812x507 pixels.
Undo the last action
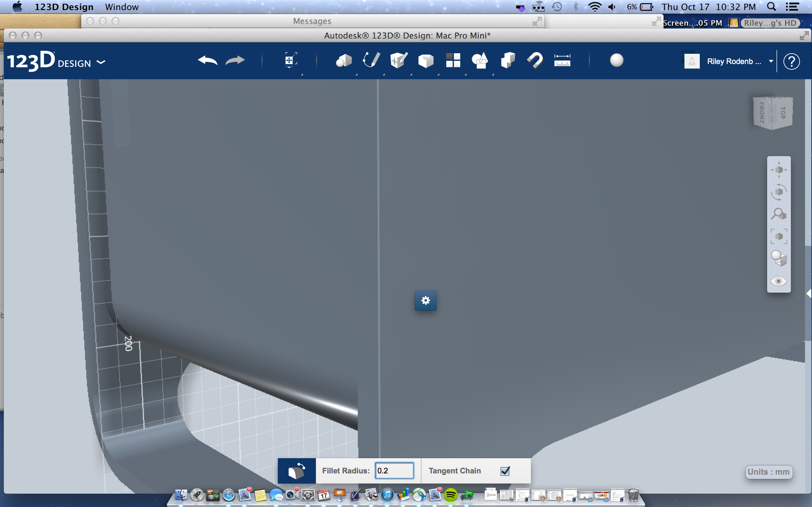(207, 60)
